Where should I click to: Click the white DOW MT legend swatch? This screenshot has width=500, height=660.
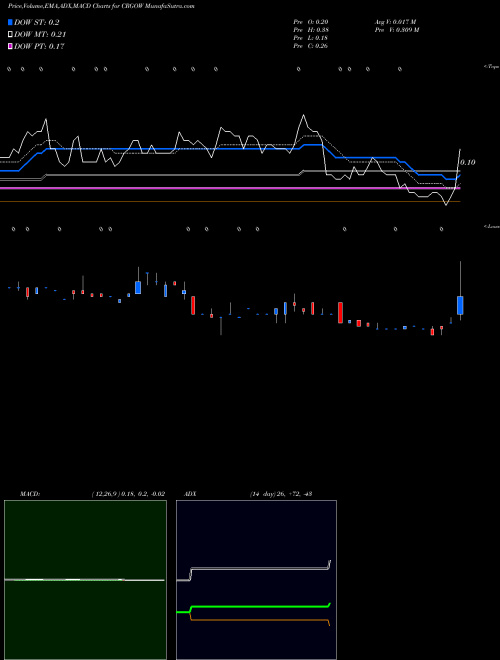pos(10,34)
